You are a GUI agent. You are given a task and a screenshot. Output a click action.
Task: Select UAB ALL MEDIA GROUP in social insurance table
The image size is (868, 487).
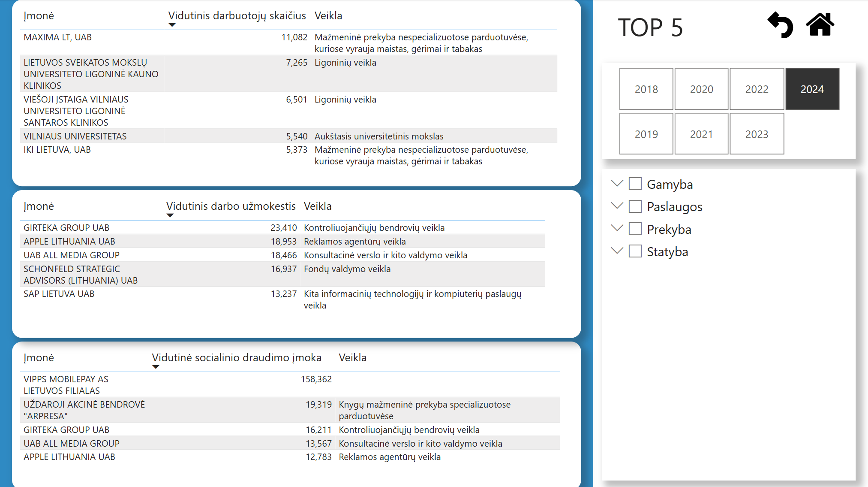tap(290, 444)
